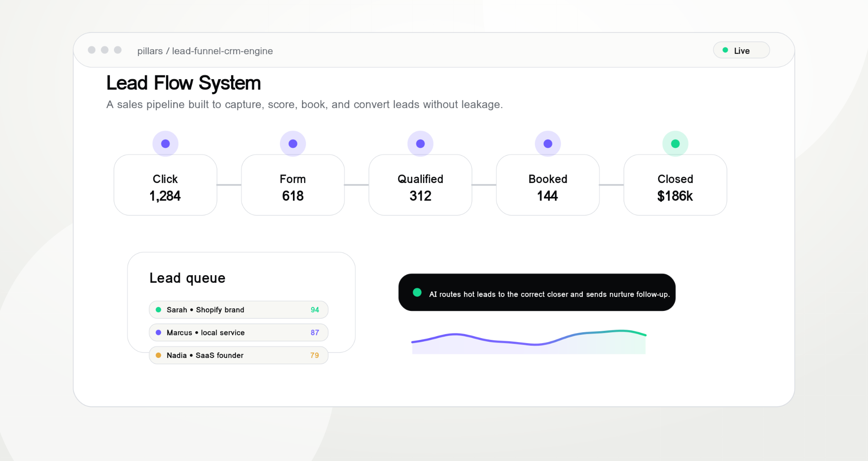Open the Booked stage card
This screenshot has width=868, height=461.
(x=548, y=185)
